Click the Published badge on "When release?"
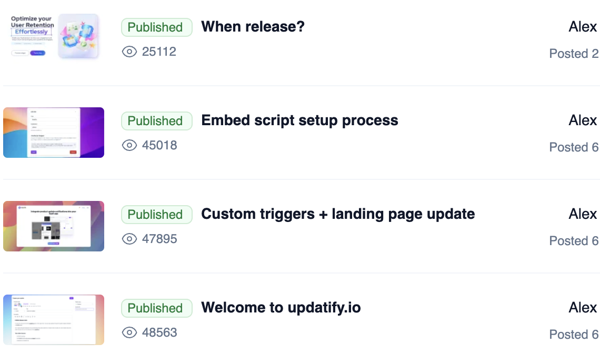 point(155,27)
